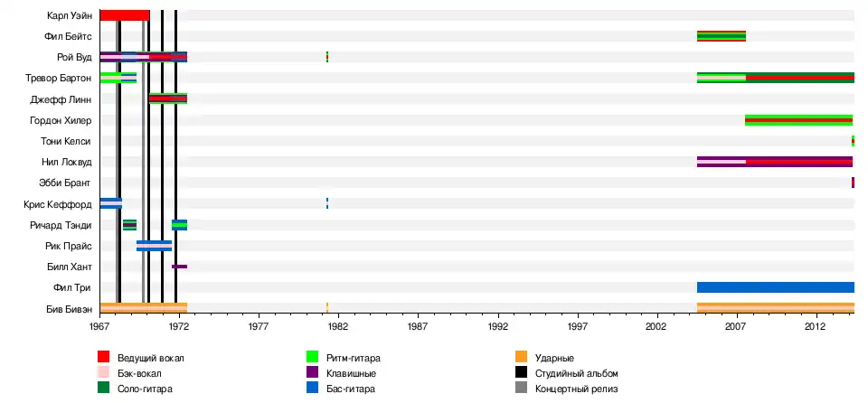Click the Карл Уэйн member name

[x=69, y=15]
